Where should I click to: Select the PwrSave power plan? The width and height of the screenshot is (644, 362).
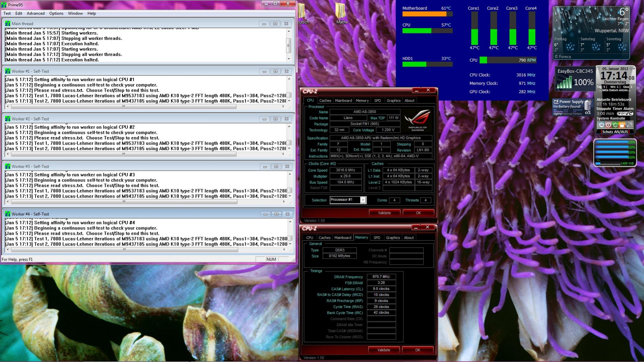click(578, 114)
